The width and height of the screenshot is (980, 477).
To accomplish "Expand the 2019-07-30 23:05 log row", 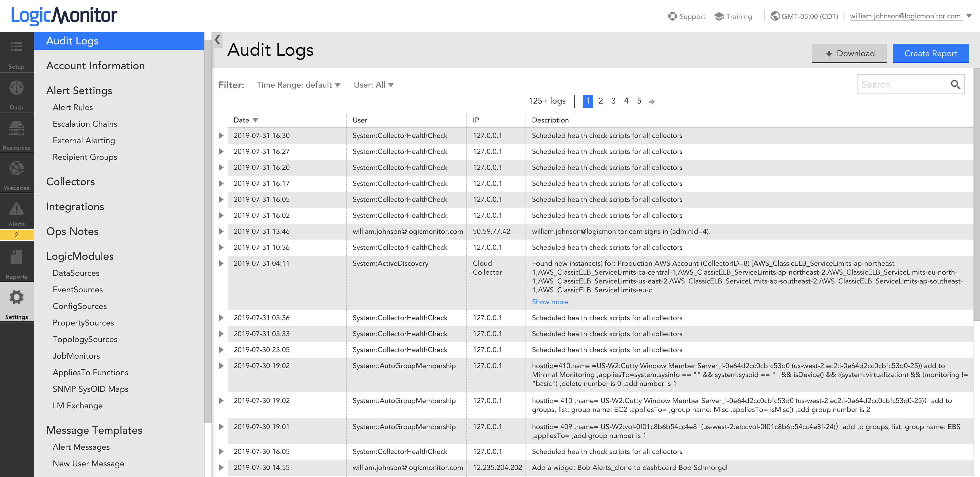I will coord(221,349).
